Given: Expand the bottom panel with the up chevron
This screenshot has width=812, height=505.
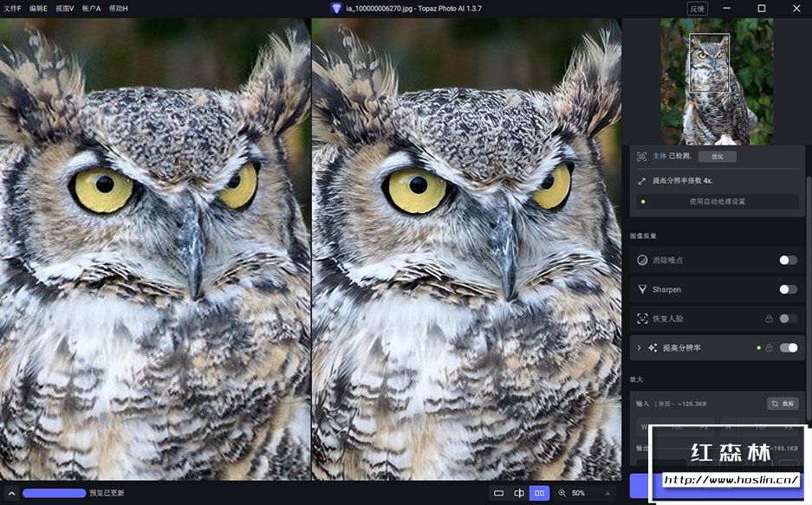Looking at the screenshot, I should [11, 493].
